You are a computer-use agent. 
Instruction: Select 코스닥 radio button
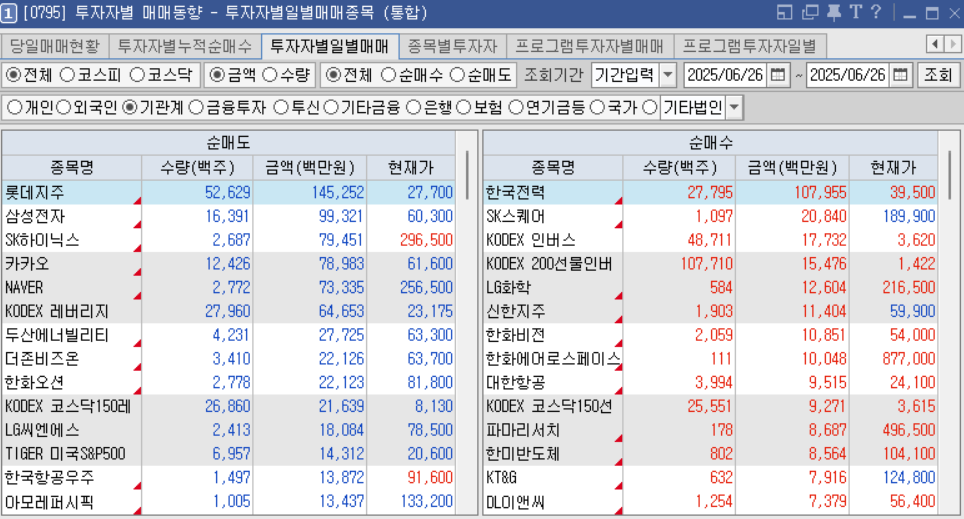click(137, 75)
